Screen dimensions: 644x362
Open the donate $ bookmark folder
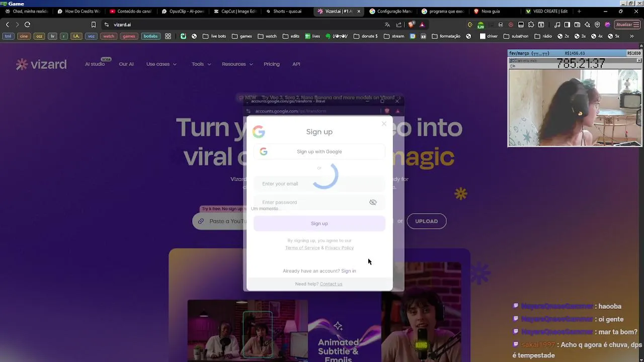(366, 36)
